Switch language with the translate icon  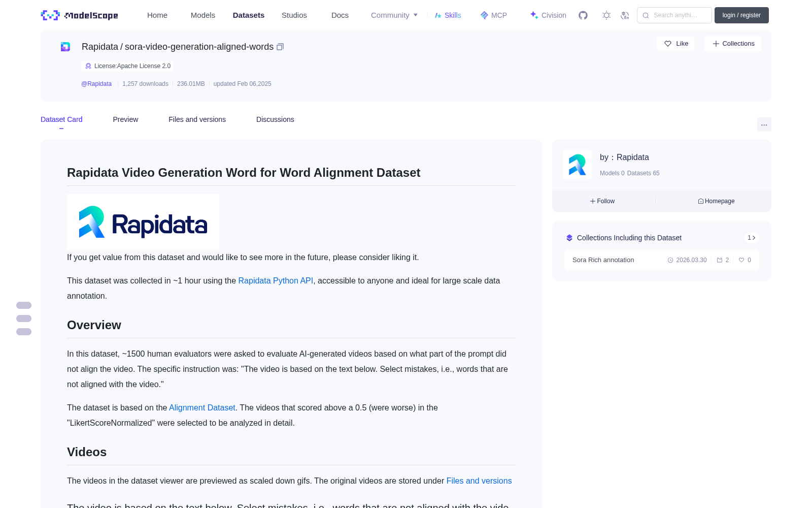tap(625, 15)
